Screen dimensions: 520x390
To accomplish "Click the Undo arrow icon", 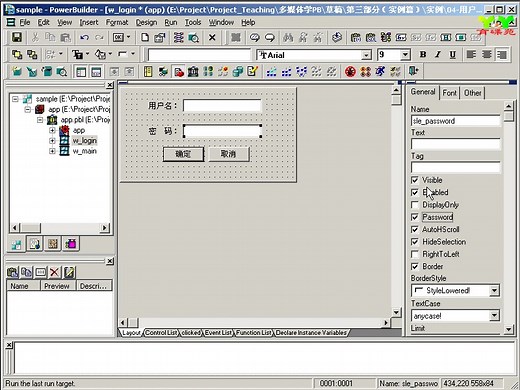I will coord(84,37).
